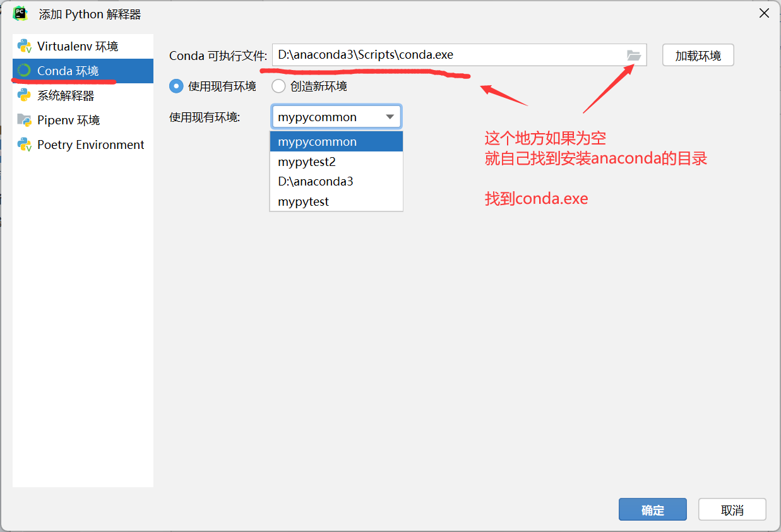Switch to Pipenv 环境 section
Viewport: 781px width, 532px height.
tap(83, 120)
